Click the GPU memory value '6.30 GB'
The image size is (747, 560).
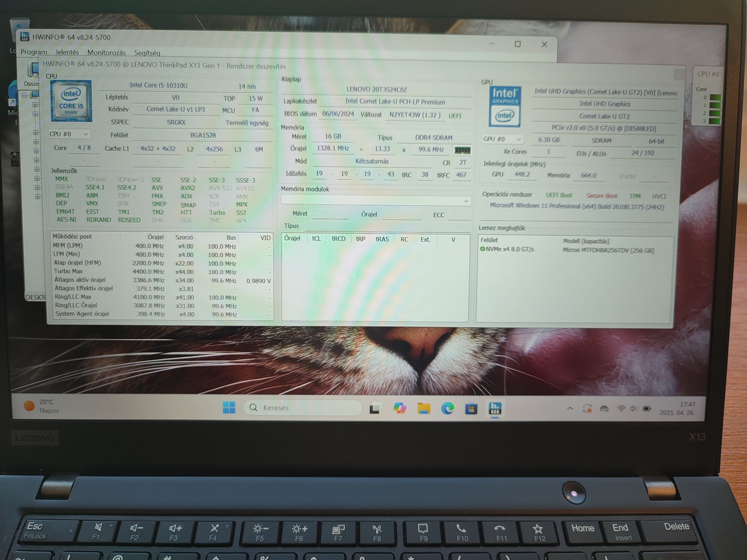tap(548, 140)
